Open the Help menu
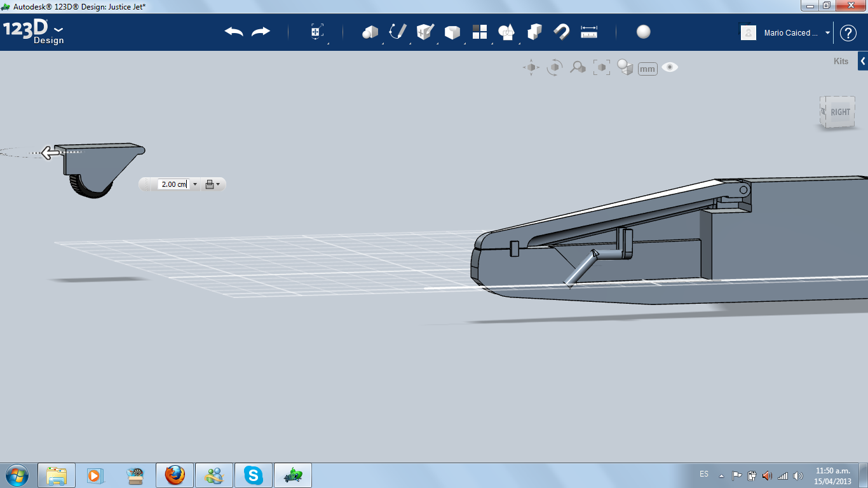868x488 pixels. (x=848, y=33)
